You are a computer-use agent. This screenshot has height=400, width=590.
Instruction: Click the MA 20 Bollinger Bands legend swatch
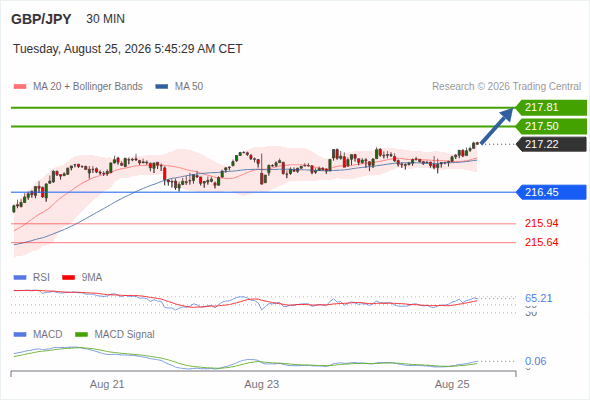point(20,87)
